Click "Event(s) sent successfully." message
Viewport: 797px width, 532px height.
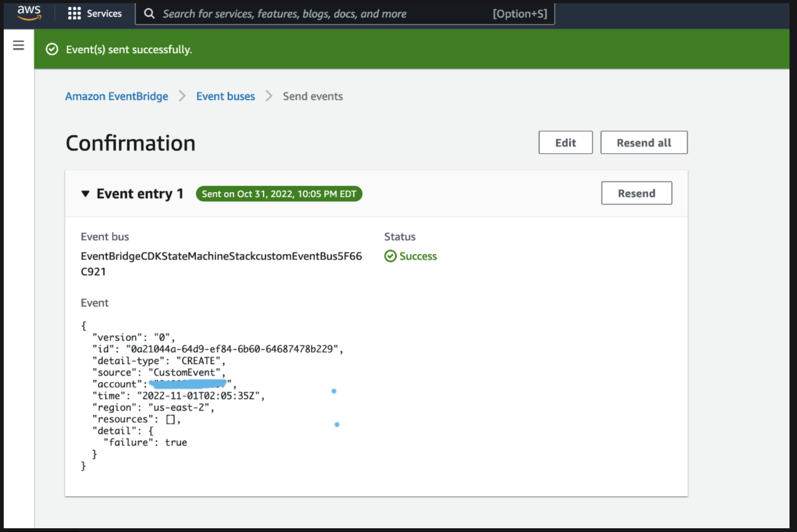point(129,49)
